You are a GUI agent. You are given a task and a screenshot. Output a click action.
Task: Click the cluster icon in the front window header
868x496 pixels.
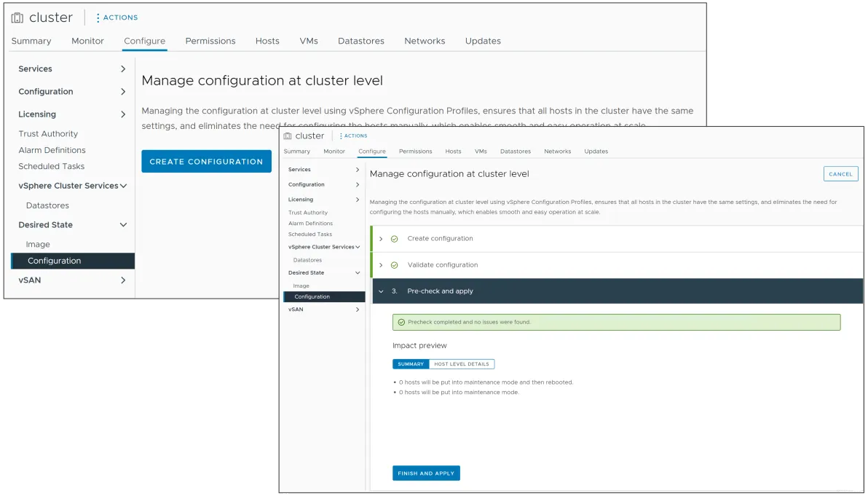point(288,136)
